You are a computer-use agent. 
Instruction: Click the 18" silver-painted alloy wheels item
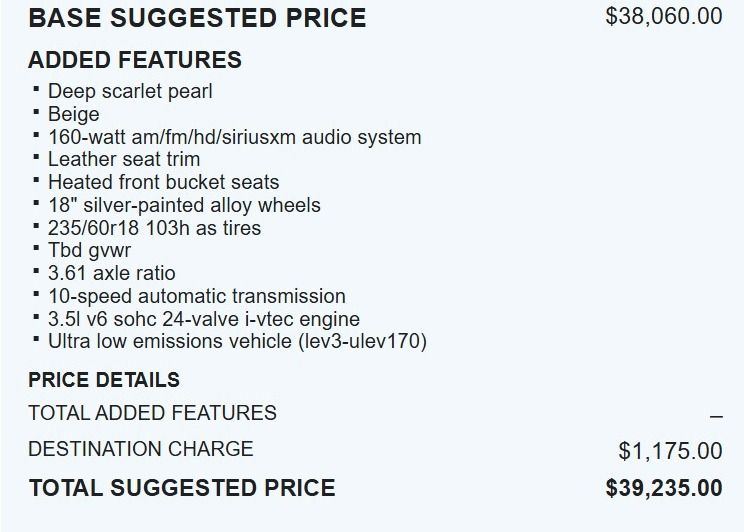pos(184,205)
